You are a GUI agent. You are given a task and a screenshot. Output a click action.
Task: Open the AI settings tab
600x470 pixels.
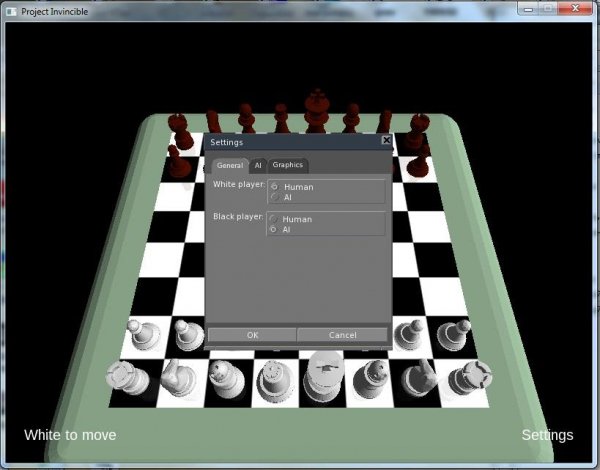[x=258, y=165]
